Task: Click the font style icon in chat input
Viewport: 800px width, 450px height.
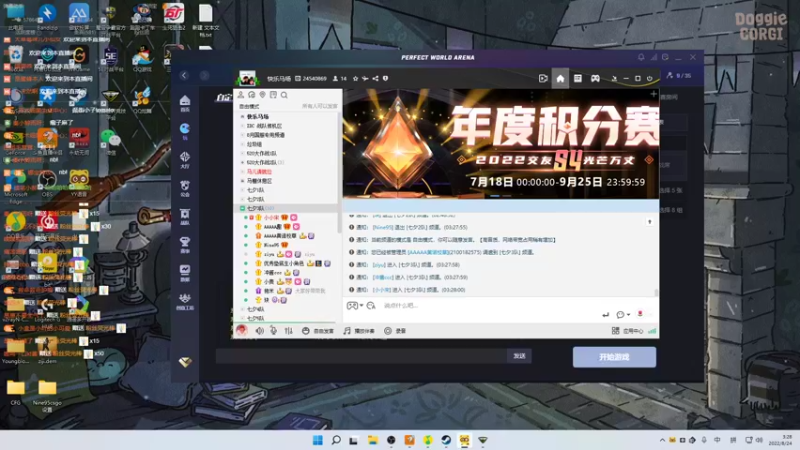Action: (x=371, y=306)
